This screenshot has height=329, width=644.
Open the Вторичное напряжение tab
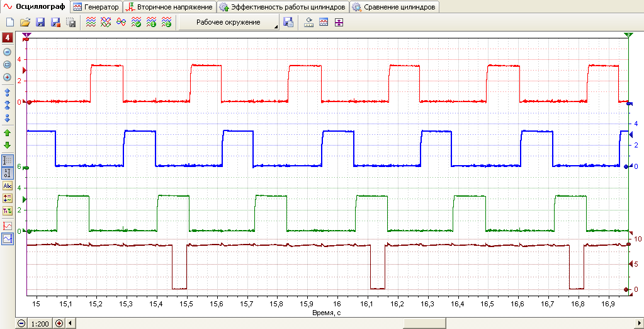(x=170, y=7)
